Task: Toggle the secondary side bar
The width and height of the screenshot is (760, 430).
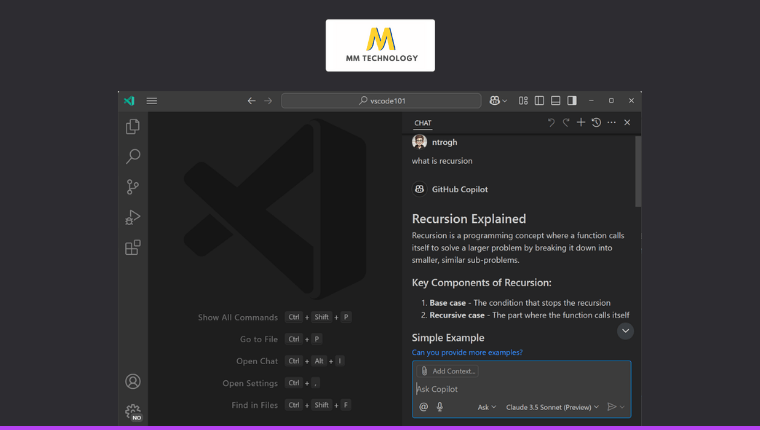Action: (x=572, y=101)
